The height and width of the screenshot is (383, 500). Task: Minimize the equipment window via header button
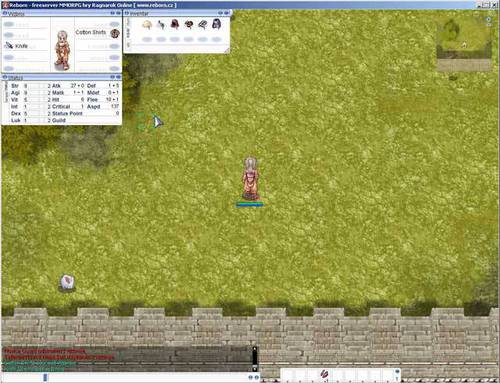[112, 13]
